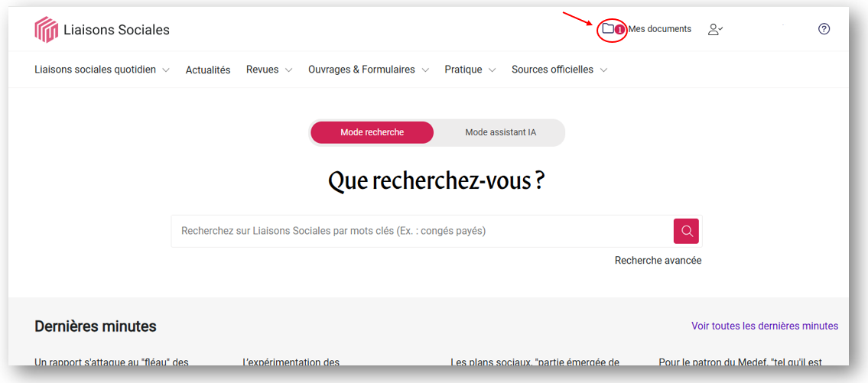The height and width of the screenshot is (383, 868).
Task: Open Voir toutes les dernières minutes
Action: [x=765, y=326]
